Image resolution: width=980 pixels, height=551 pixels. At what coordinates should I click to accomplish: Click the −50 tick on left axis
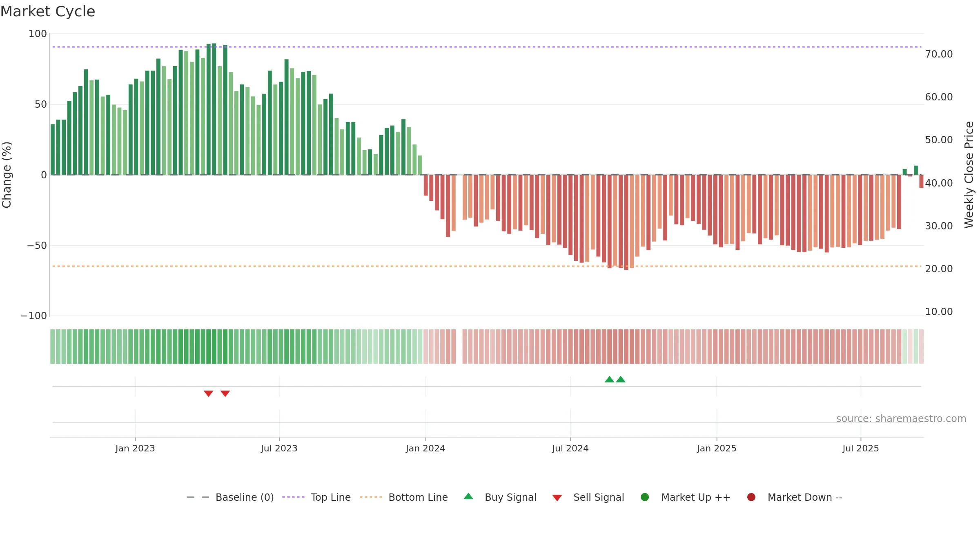(37, 246)
